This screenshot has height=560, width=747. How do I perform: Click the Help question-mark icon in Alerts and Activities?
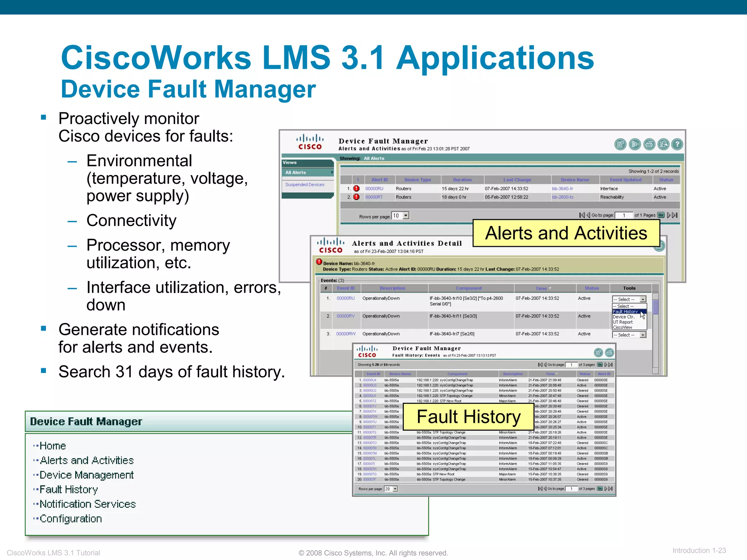tap(677, 144)
